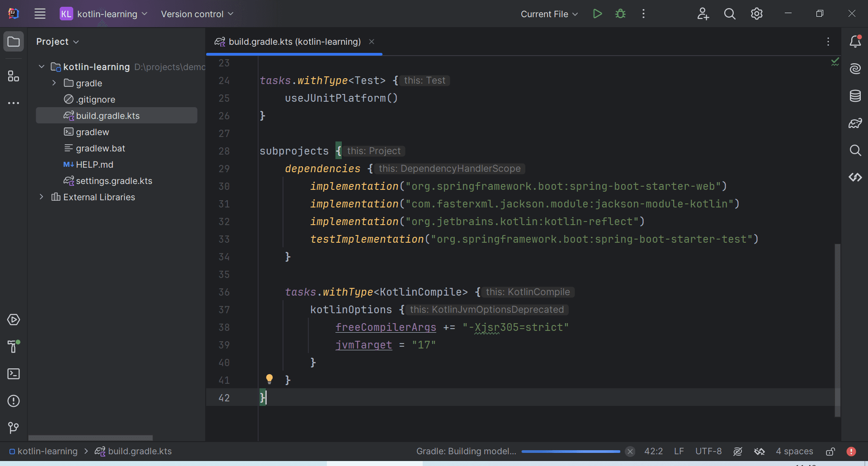Open the Terminal tool window
The image size is (868, 466).
14,374
